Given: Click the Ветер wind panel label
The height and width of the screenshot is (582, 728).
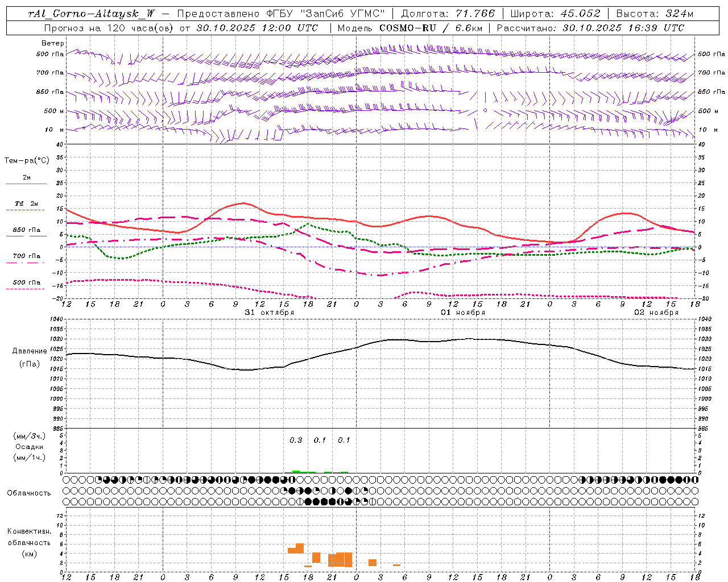Looking at the screenshot, I should point(53,43).
